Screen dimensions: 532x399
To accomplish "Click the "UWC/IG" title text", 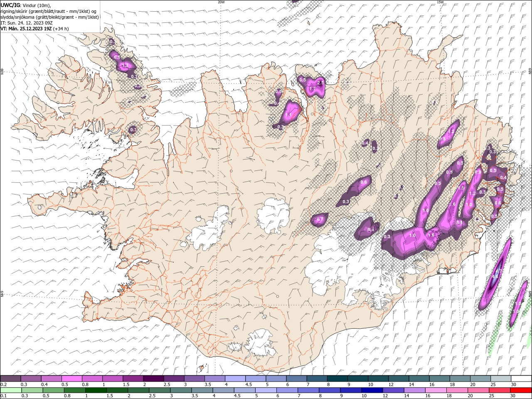I will 11,5.
